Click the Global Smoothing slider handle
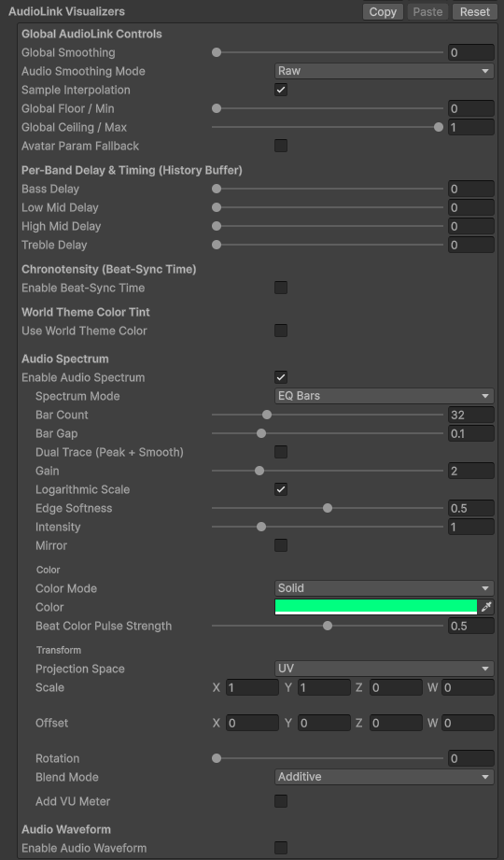 coord(217,52)
